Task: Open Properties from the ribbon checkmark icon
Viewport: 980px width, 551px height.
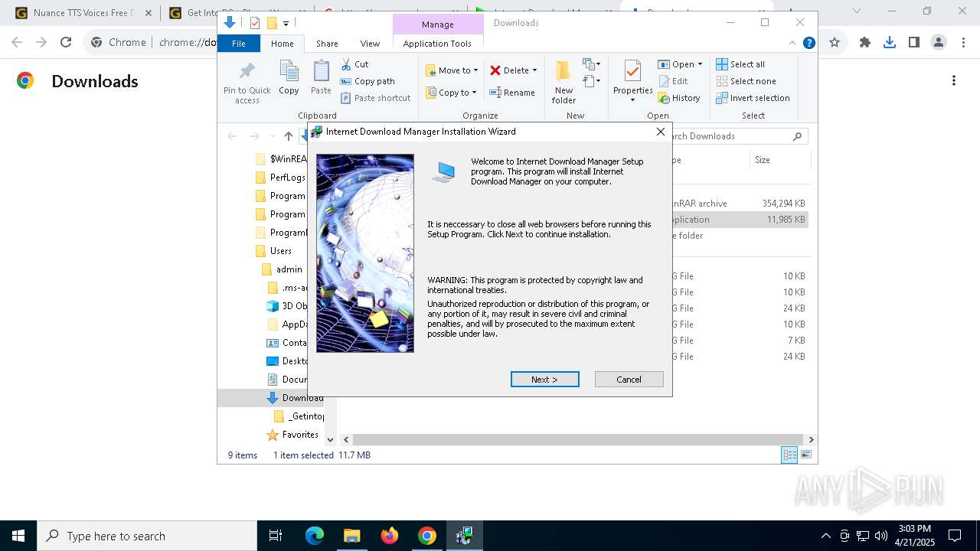Action: click(x=632, y=73)
